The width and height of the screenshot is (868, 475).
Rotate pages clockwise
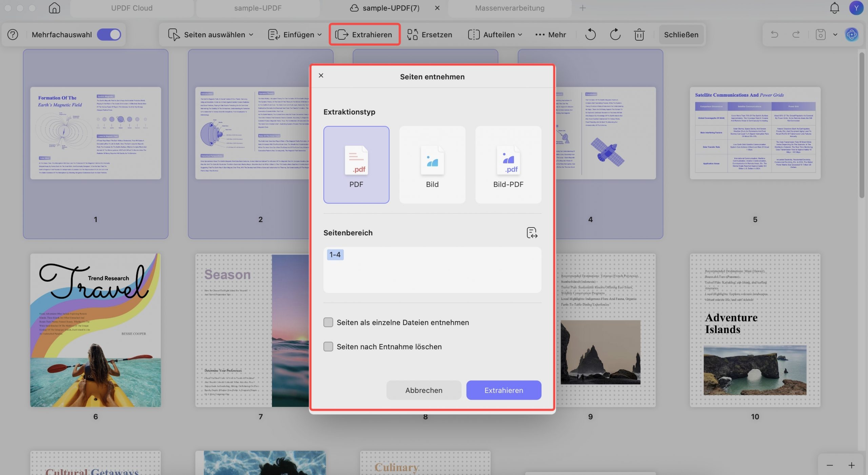pos(615,35)
